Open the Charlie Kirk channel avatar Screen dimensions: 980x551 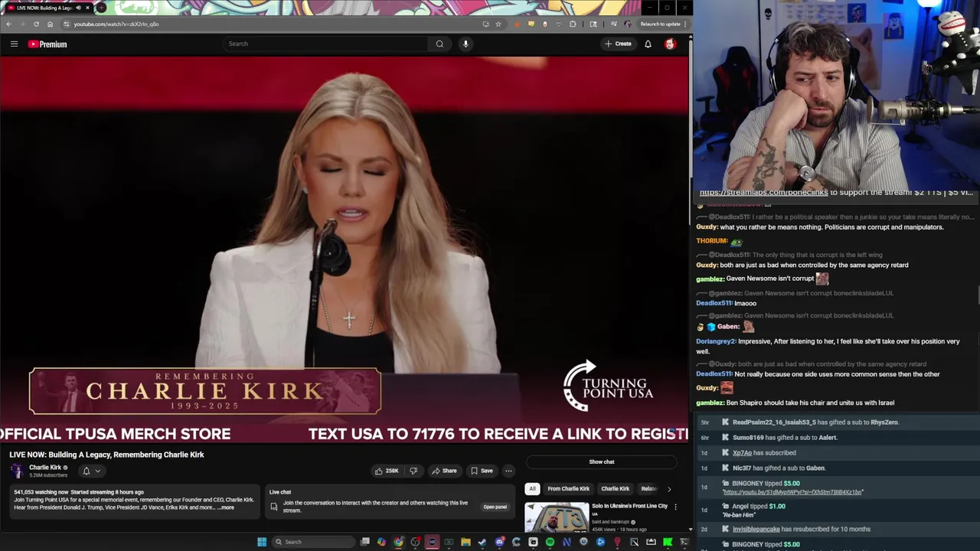point(17,471)
